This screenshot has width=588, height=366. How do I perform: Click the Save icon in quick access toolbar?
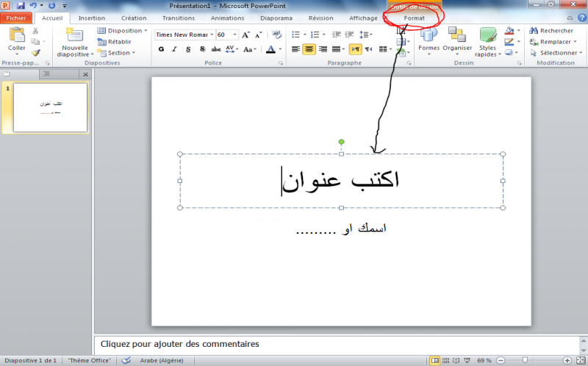point(21,5)
